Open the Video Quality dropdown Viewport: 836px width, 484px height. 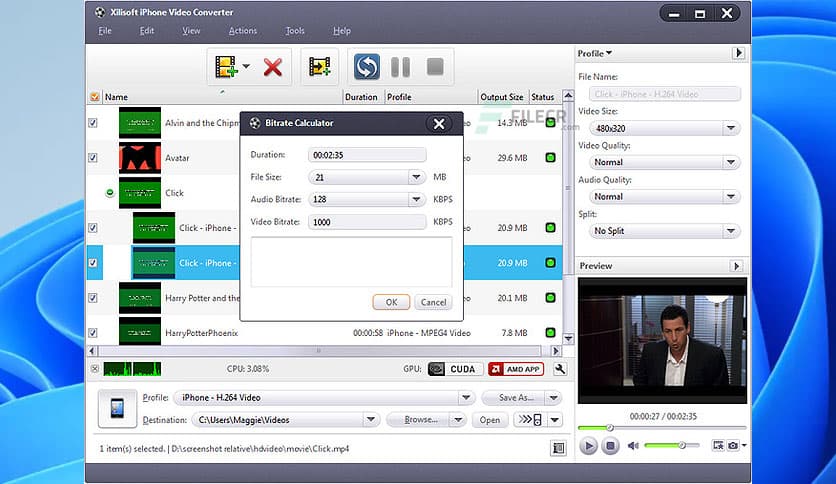[x=730, y=162]
